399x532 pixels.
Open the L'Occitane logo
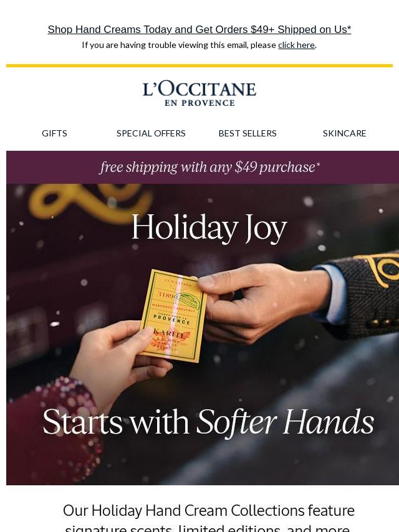tap(199, 90)
